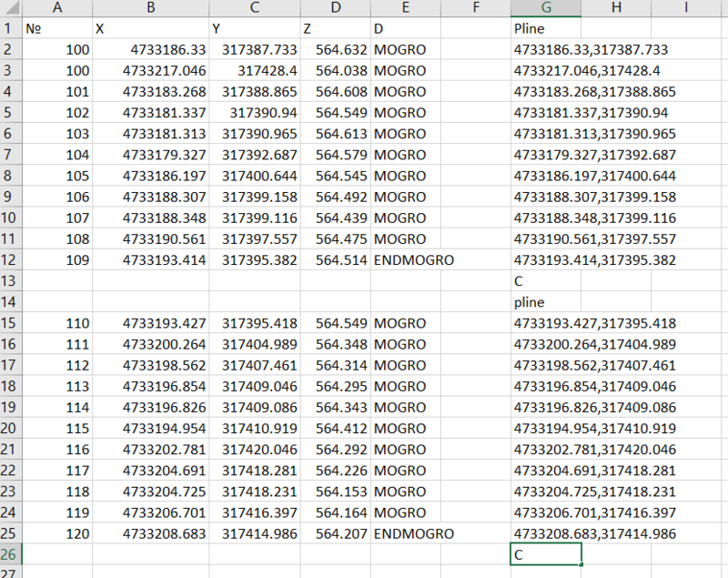Click cell with 4733200.264 in column B
The height and width of the screenshot is (578, 728).
pos(150,344)
